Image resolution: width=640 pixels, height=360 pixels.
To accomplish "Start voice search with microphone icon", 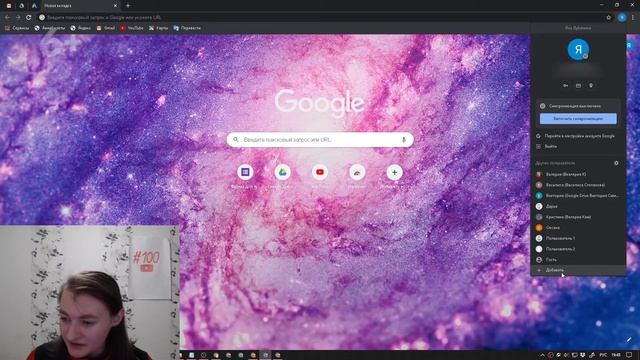I will (x=404, y=140).
